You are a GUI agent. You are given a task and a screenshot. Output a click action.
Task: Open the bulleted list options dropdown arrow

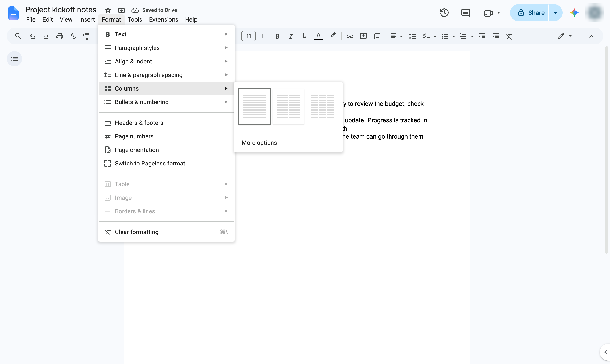(453, 37)
